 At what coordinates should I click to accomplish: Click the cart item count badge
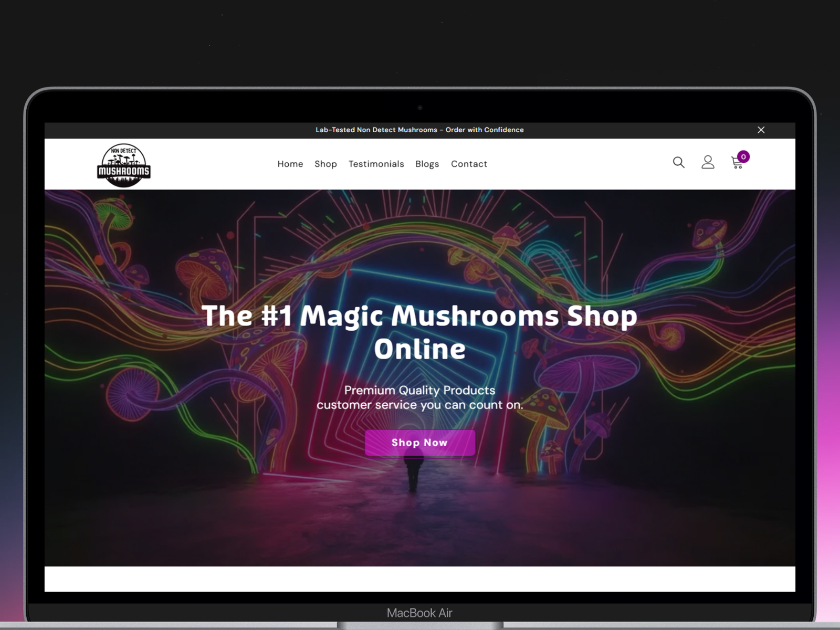(x=743, y=156)
